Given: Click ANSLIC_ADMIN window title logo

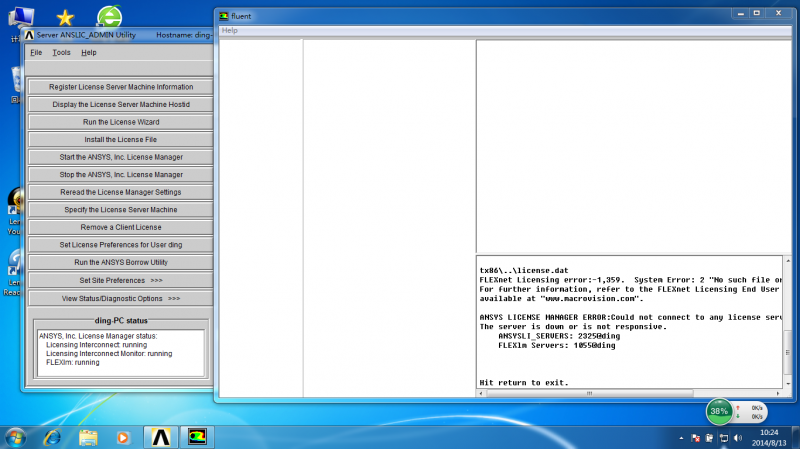Looking at the screenshot, I should [x=30, y=35].
